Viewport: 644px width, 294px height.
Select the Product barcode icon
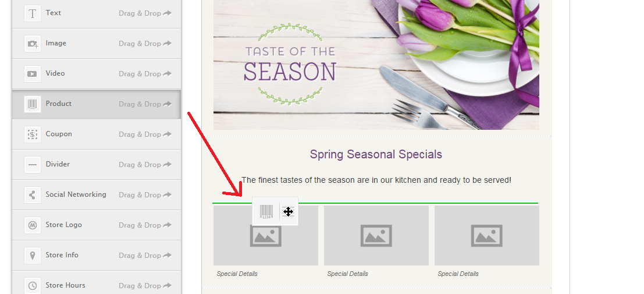pos(33,104)
